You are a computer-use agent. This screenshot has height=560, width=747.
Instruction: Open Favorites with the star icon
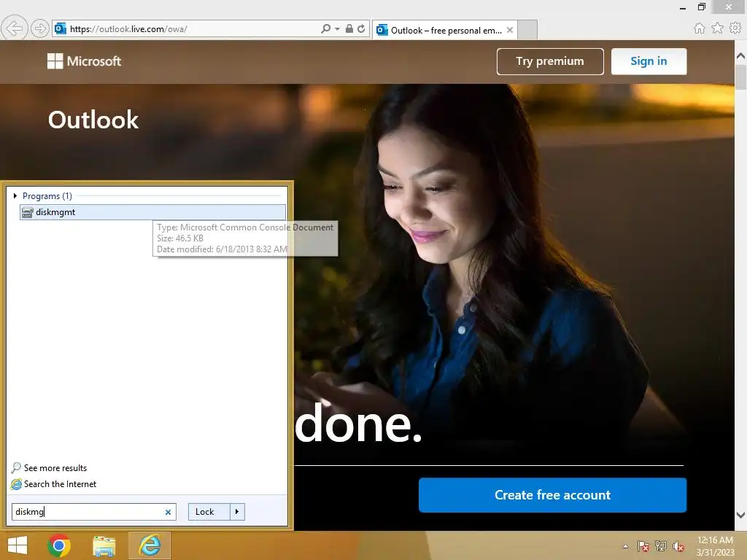pyautogui.click(x=717, y=28)
